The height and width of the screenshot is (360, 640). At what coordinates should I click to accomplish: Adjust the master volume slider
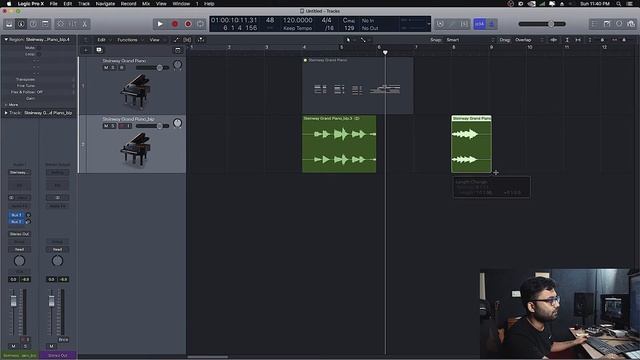point(542,24)
